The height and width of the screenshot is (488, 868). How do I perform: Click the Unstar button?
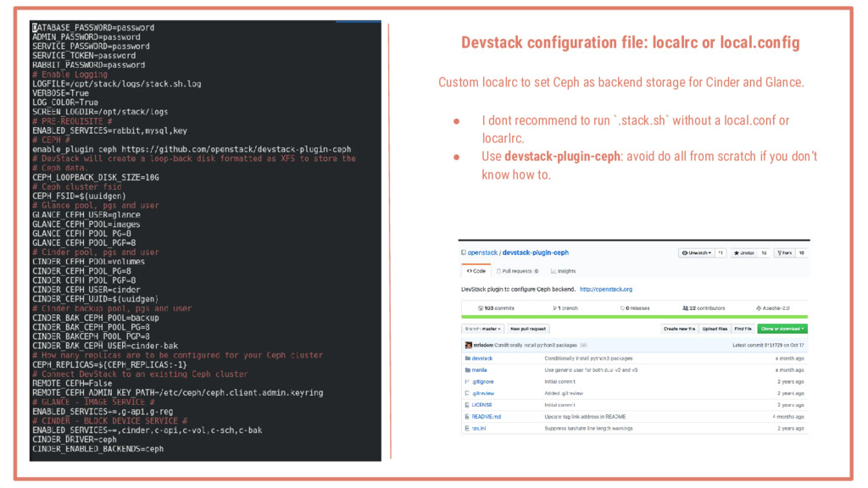(x=744, y=252)
